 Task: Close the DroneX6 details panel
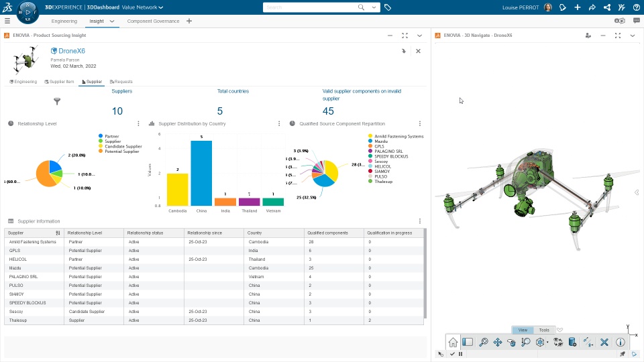tap(418, 51)
